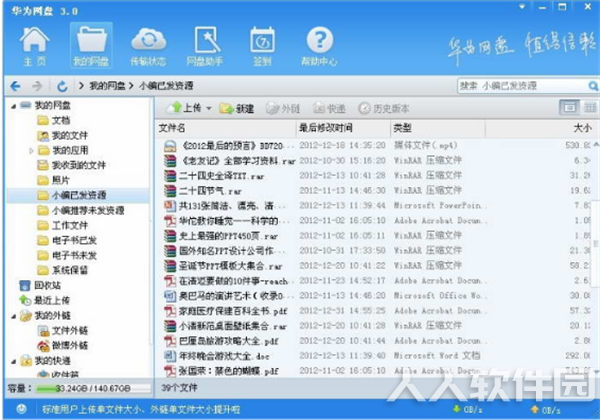This screenshot has height=420, width=600.
Task: Select 二十四史全译TXT.rar archive icon
Action: click(170, 176)
